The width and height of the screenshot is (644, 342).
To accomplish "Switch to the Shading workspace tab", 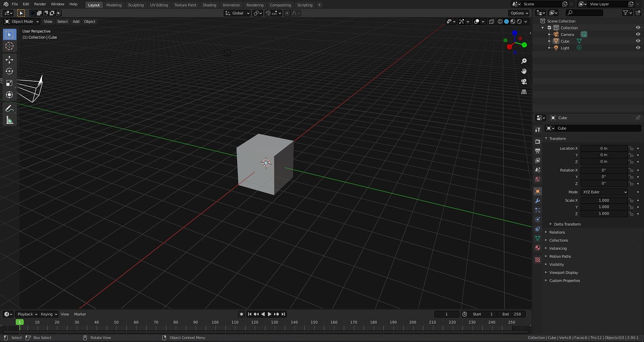I will click(x=209, y=5).
